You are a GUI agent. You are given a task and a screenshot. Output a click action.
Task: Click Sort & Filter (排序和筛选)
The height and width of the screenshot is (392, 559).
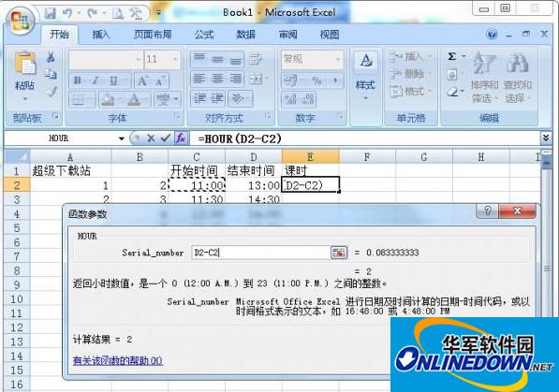484,77
